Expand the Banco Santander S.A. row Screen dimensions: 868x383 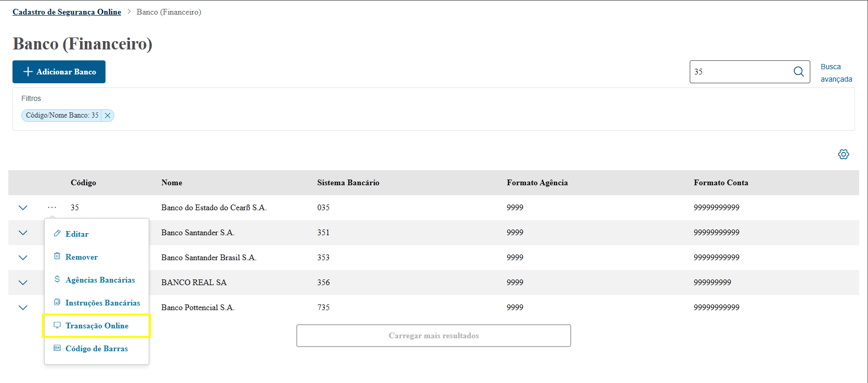(23, 233)
